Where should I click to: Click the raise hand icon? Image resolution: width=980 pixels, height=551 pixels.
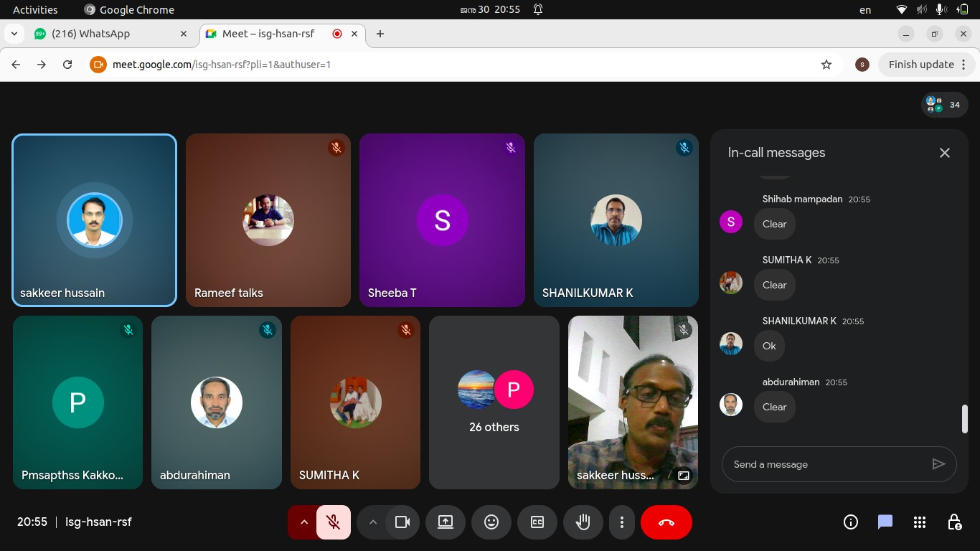583,522
